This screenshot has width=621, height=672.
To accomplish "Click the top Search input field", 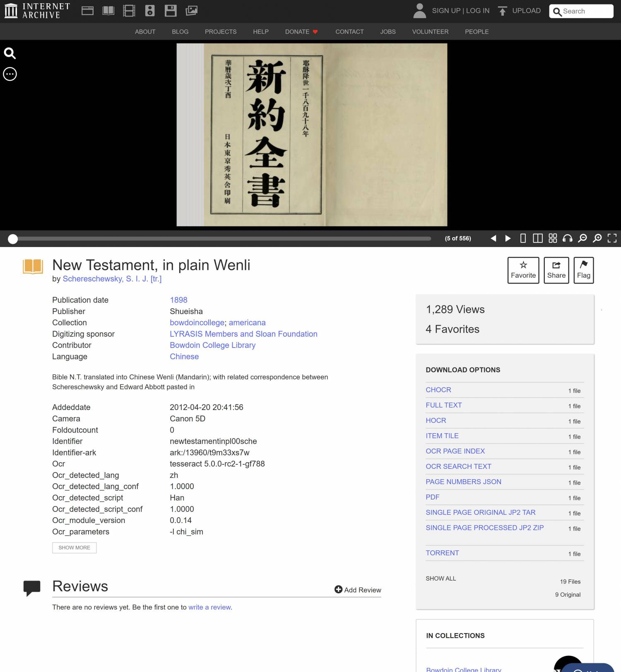I will pyautogui.click(x=581, y=11).
